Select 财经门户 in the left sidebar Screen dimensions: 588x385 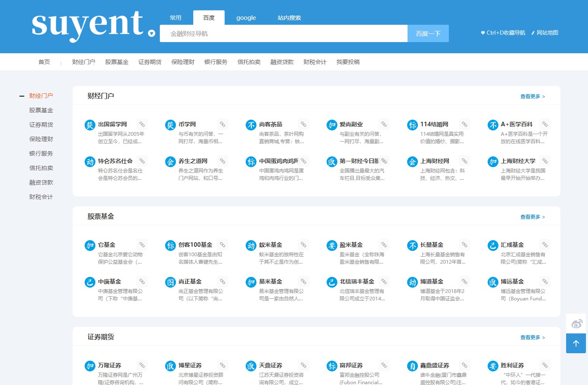[x=41, y=96]
